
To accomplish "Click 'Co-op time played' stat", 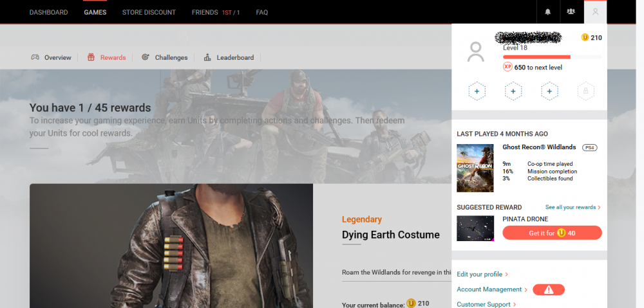I will coord(550,164).
